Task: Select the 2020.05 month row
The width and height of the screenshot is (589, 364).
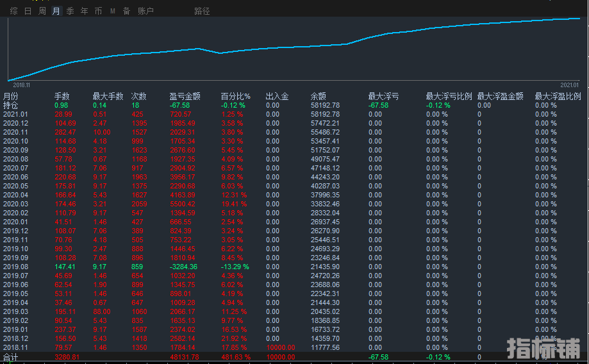Action: 295,186
